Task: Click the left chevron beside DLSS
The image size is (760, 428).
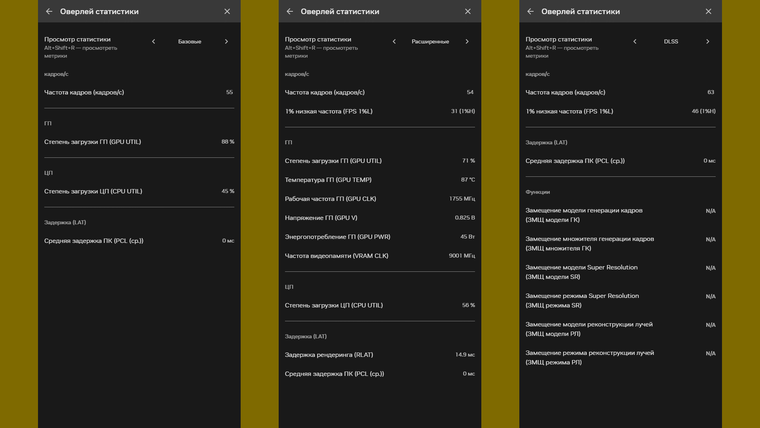Action: (635, 42)
